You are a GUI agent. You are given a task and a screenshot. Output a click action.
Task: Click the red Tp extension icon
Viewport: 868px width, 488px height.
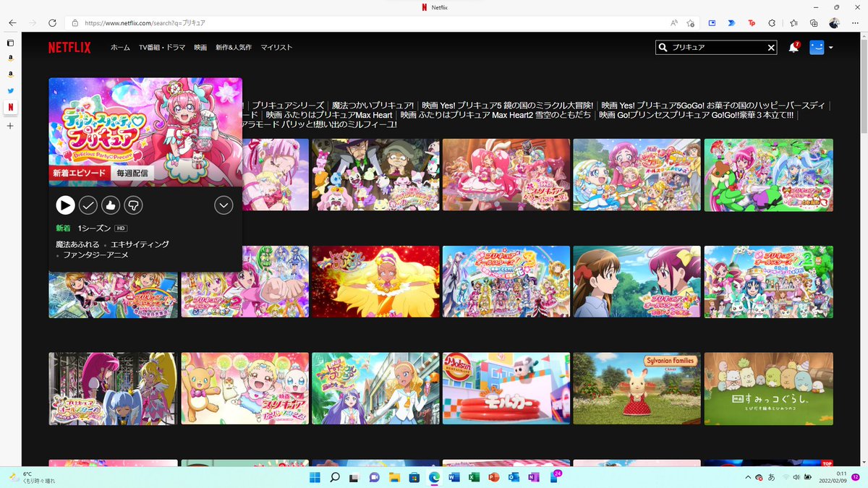(752, 23)
